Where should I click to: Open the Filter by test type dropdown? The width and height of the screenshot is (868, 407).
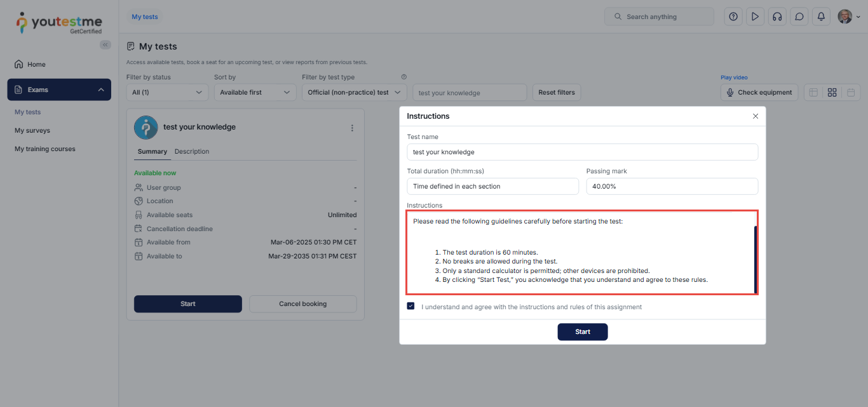pyautogui.click(x=354, y=93)
